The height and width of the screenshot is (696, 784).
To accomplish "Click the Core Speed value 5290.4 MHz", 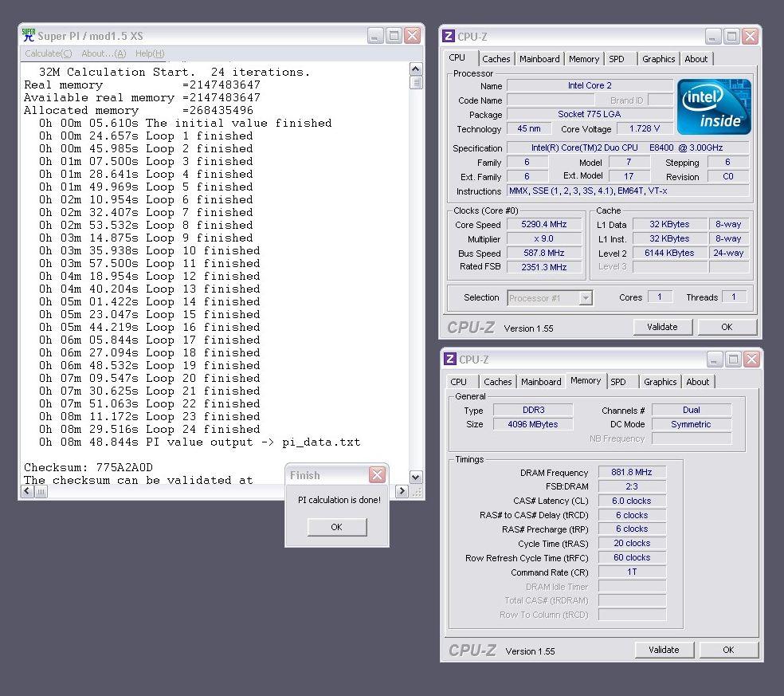I will (x=544, y=224).
